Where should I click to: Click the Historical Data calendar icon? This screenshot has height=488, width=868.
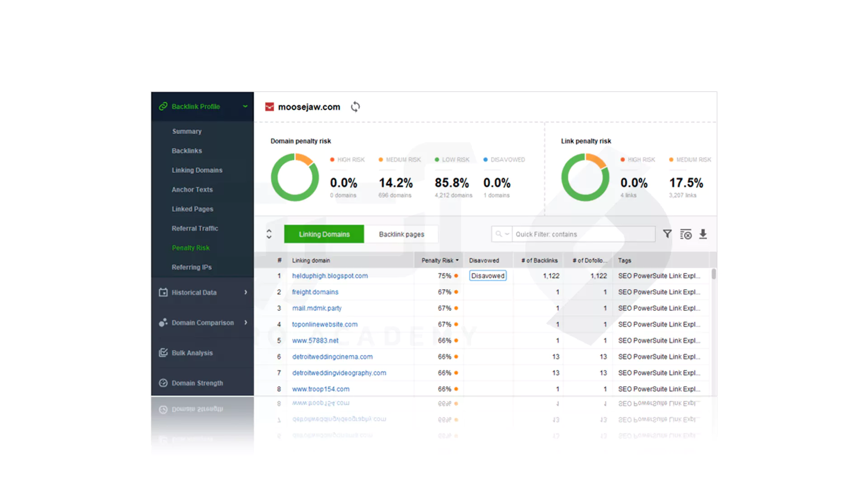pos(163,292)
